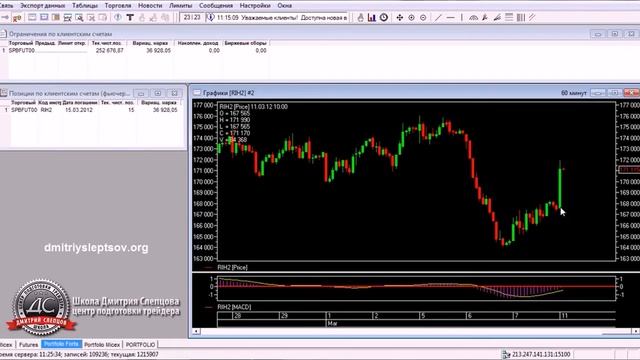
Task: Switch to the Portfolio Micex tab
Action: [x=102, y=344]
